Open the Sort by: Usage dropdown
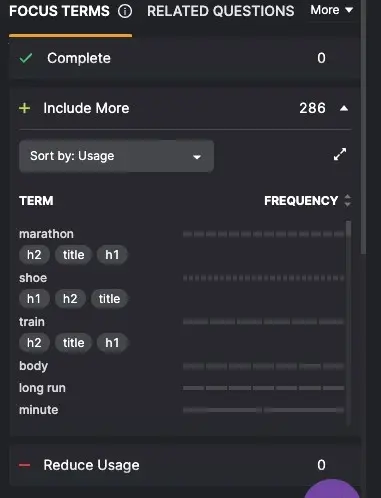The image size is (381, 498). click(x=116, y=156)
